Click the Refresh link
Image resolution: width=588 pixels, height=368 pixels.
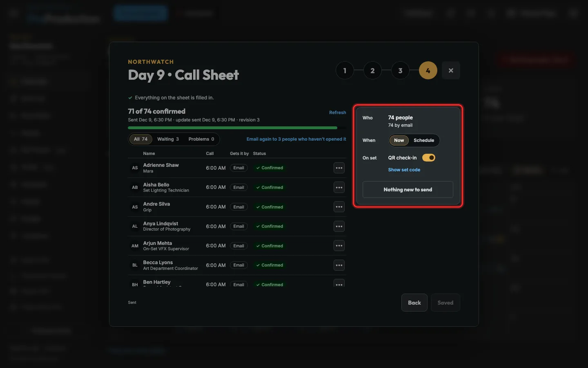[x=337, y=112]
